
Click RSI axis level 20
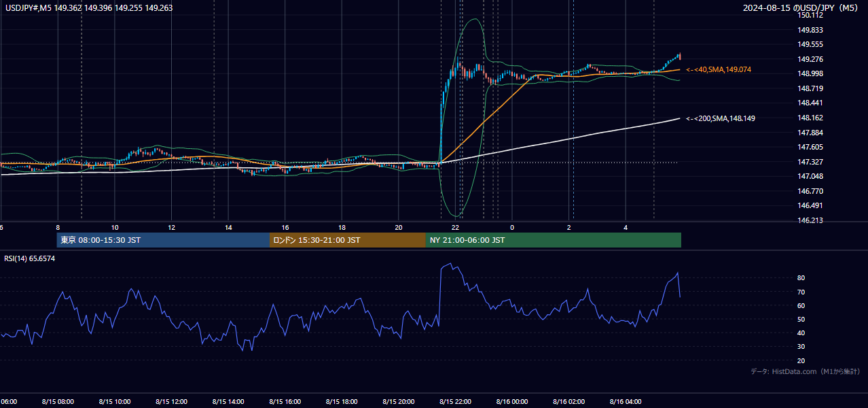pos(801,360)
